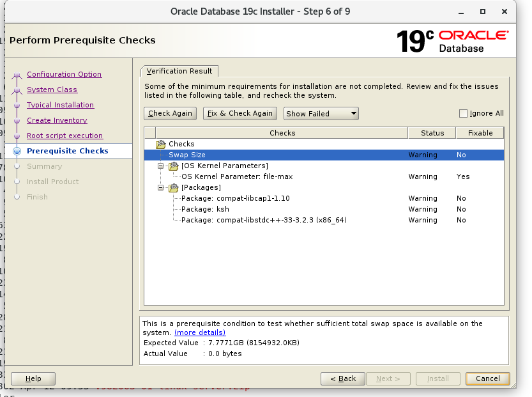Open the more details link
Screen dimensions: 532x397
pos(200,332)
